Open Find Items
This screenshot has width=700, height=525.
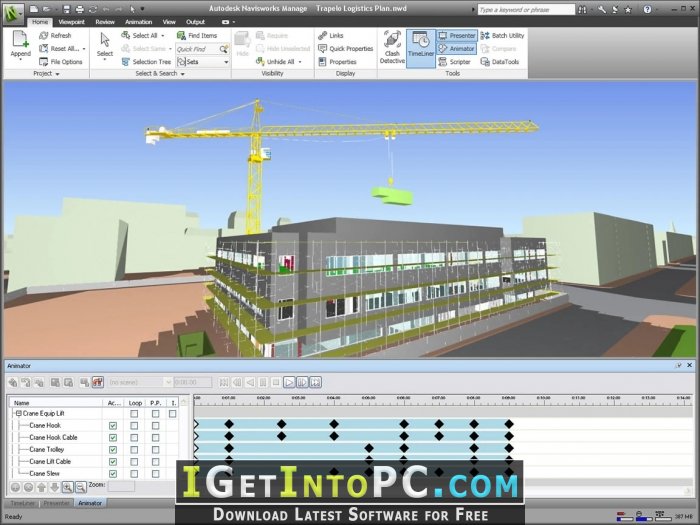197,35
